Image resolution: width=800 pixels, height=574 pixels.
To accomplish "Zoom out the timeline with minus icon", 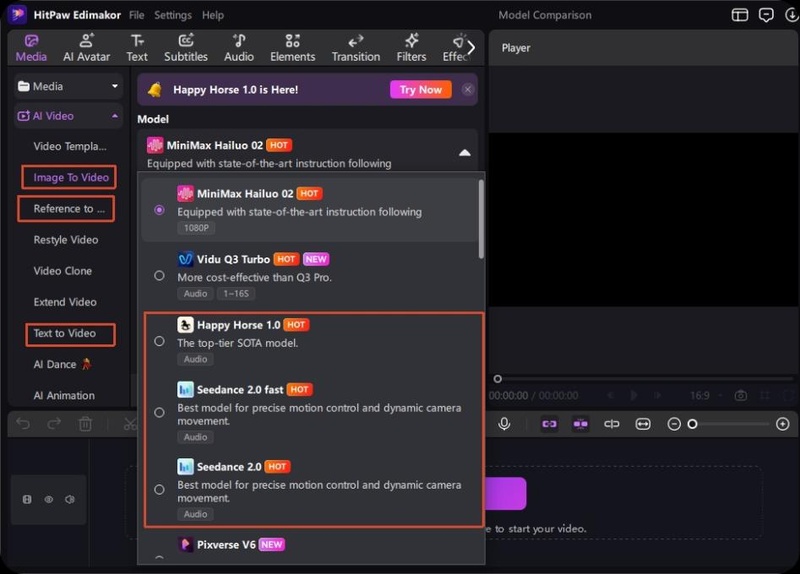I will coord(674,424).
